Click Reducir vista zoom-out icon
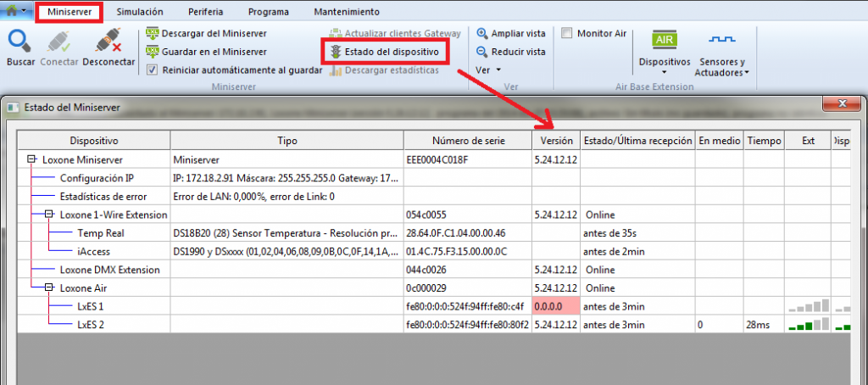The image size is (868, 385). tap(483, 52)
